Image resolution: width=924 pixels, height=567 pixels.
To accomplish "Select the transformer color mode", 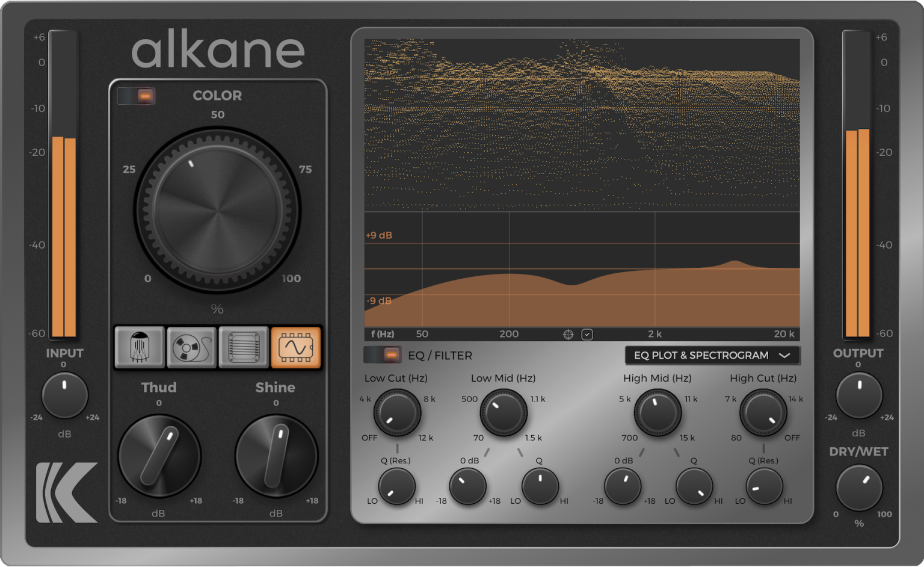I will [244, 347].
